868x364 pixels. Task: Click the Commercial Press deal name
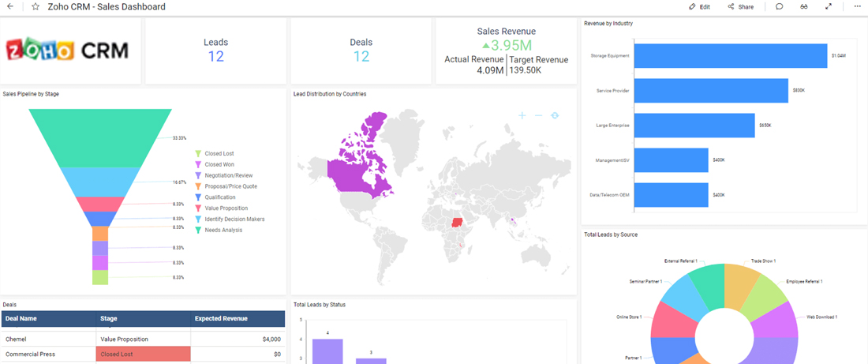click(x=49, y=354)
